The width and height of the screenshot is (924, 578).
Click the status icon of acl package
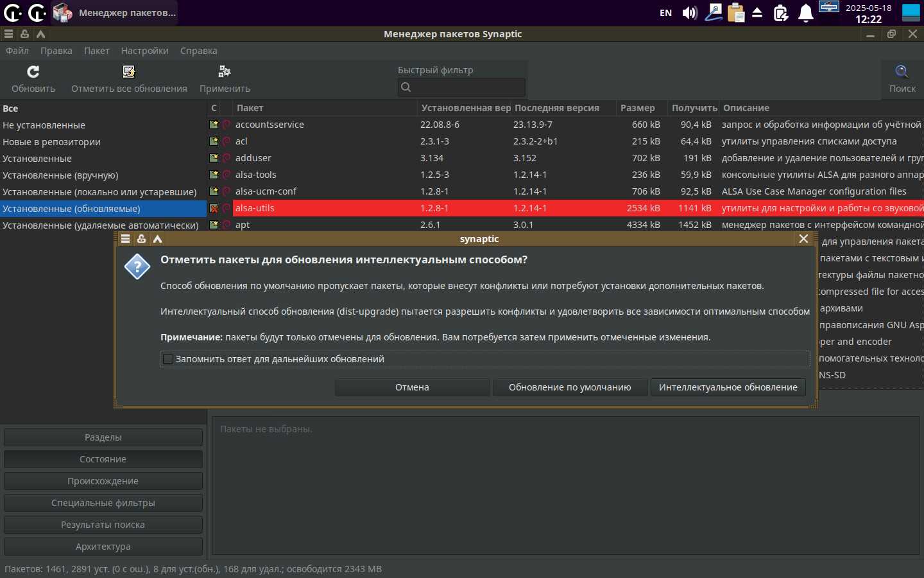(x=214, y=141)
